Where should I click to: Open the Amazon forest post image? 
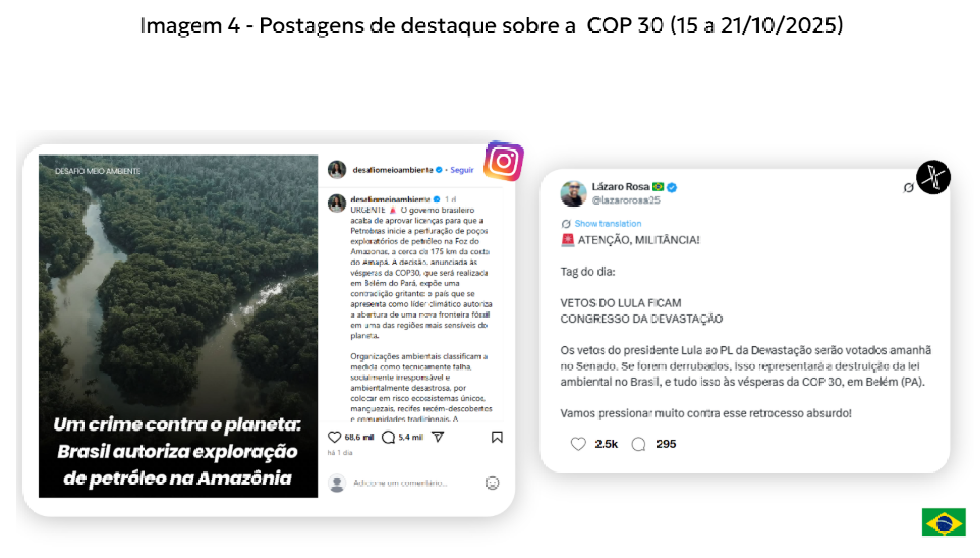178,326
